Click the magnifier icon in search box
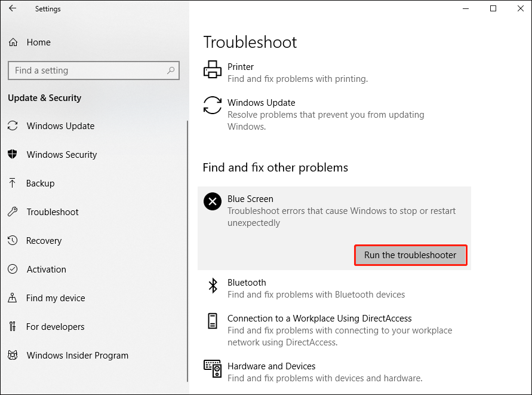 point(171,71)
